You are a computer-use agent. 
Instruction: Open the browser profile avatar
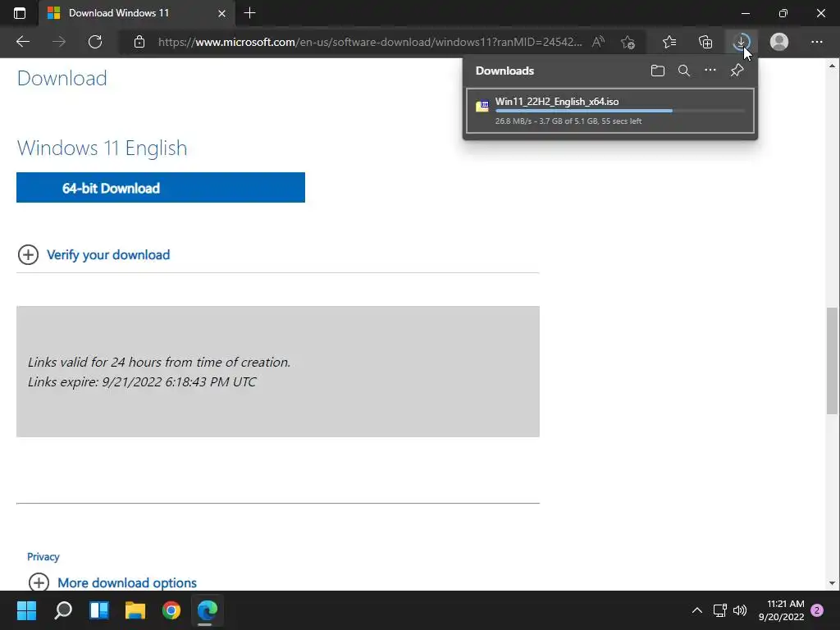(779, 42)
